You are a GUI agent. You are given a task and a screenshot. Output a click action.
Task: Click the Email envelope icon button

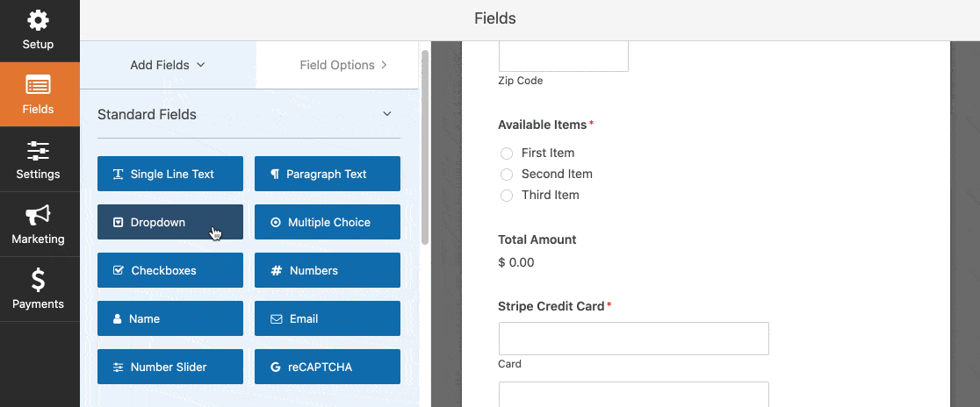point(327,318)
